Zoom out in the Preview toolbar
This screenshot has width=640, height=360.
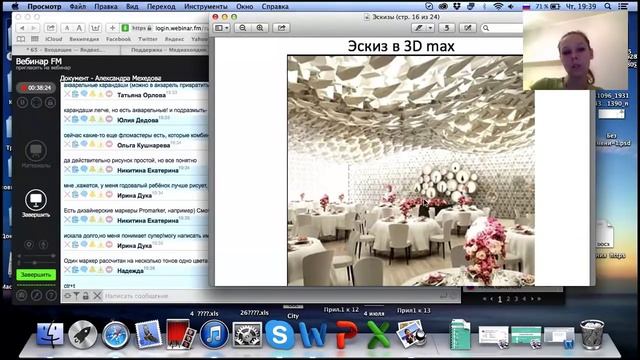point(243,28)
